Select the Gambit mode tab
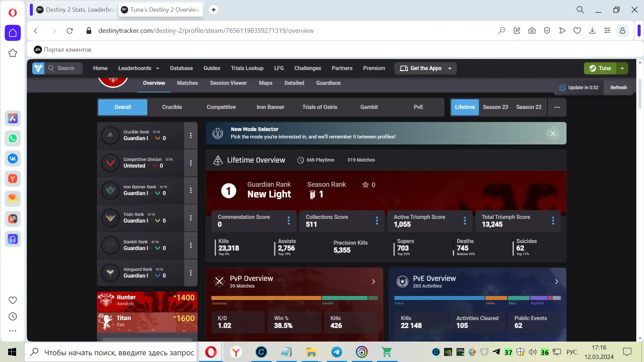 pos(369,107)
